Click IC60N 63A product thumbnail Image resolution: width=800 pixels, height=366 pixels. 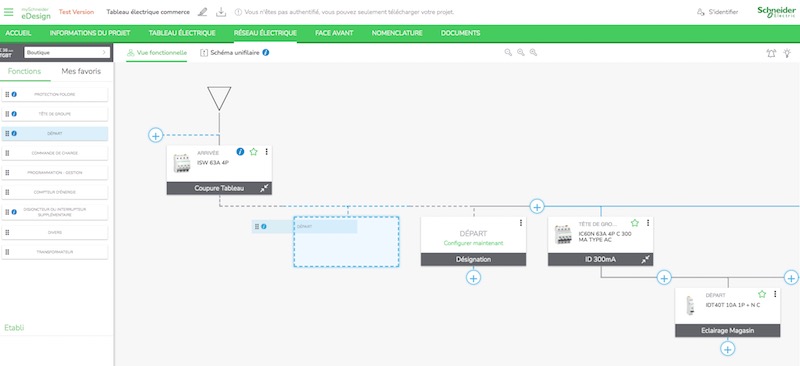click(563, 235)
